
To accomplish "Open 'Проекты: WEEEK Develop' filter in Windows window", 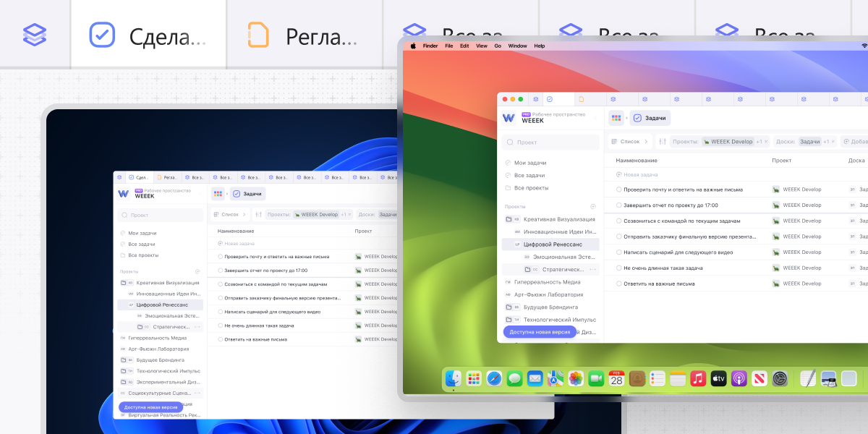I will (309, 214).
